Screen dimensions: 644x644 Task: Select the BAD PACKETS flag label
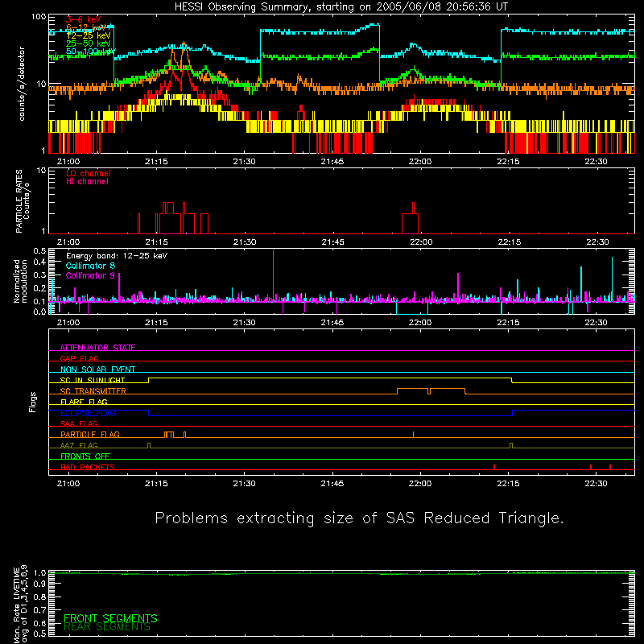tap(88, 467)
